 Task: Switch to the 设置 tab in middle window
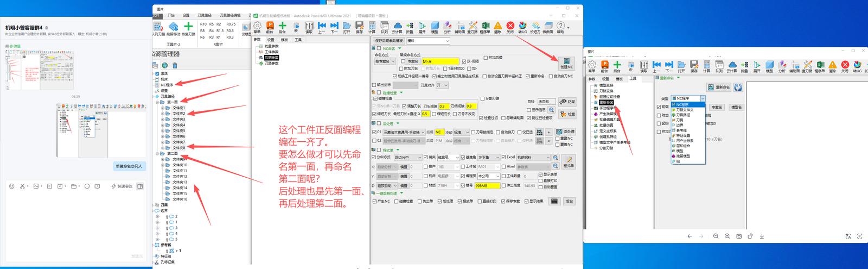(x=271, y=40)
